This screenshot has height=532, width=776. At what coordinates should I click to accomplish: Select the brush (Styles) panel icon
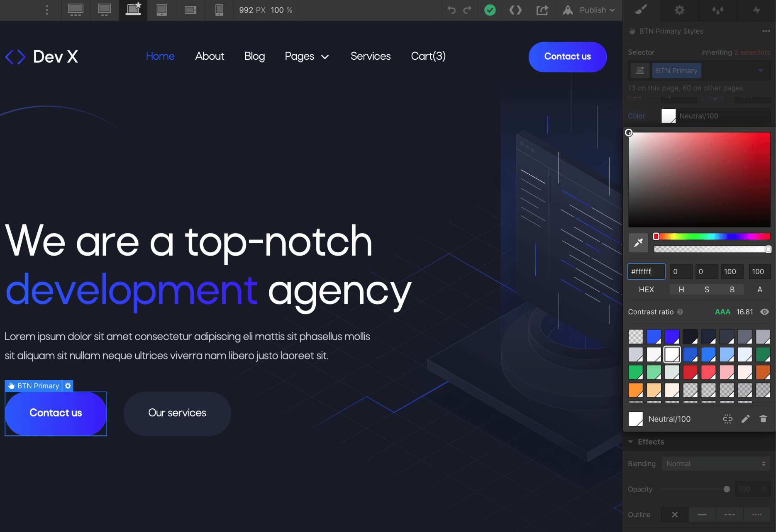tap(640, 10)
